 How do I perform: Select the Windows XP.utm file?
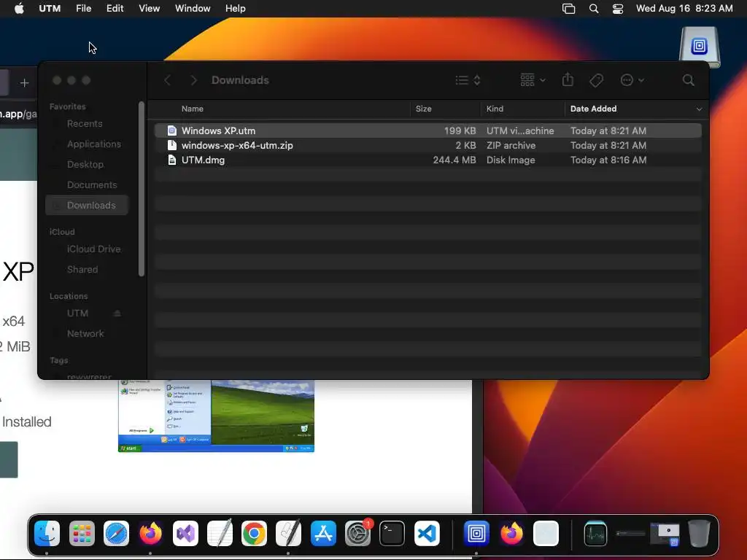(427, 131)
